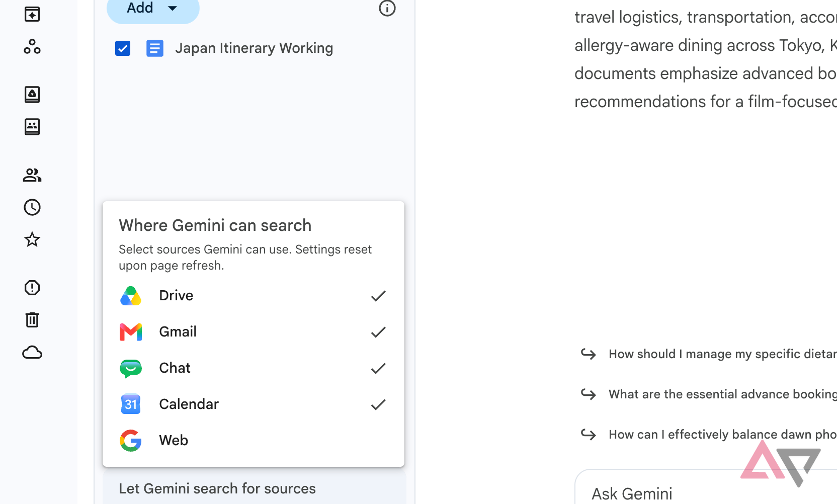
Task: Click the arrow icon beside dawn photo suggestion
Action: pyautogui.click(x=589, y=435)
